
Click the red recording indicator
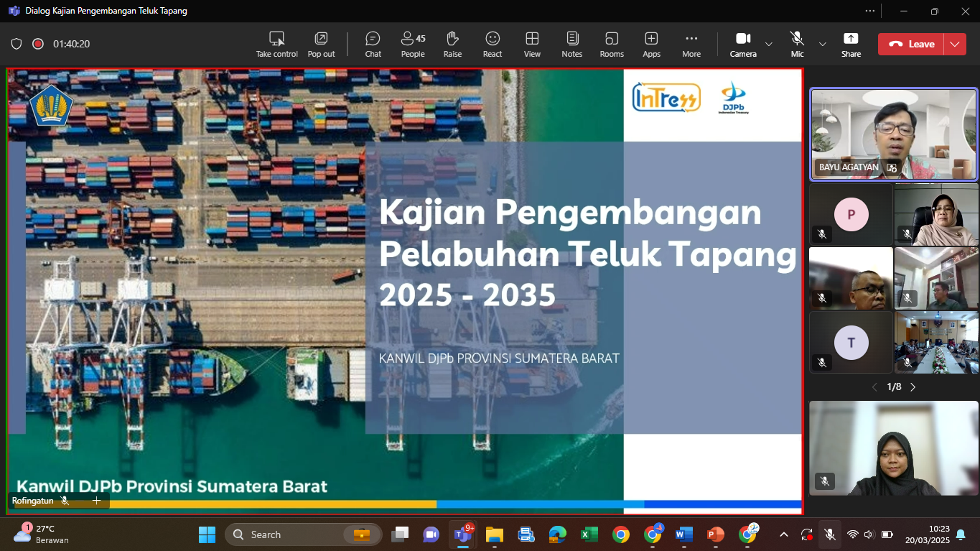point(38,44)
